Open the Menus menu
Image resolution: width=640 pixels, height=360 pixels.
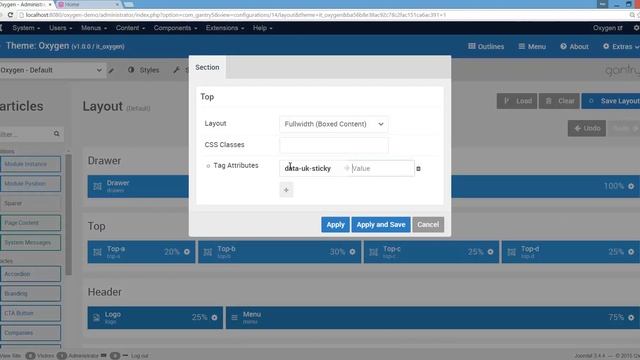[94, 28]
